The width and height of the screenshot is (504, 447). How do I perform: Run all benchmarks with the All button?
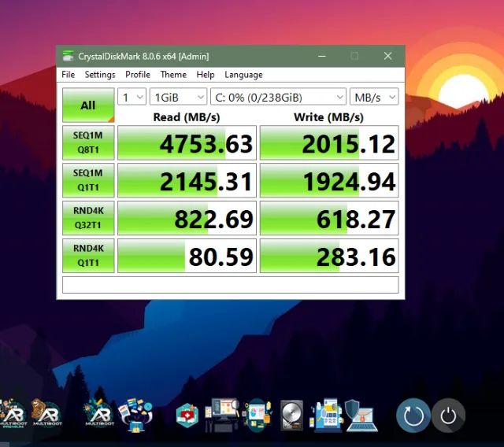88,105
